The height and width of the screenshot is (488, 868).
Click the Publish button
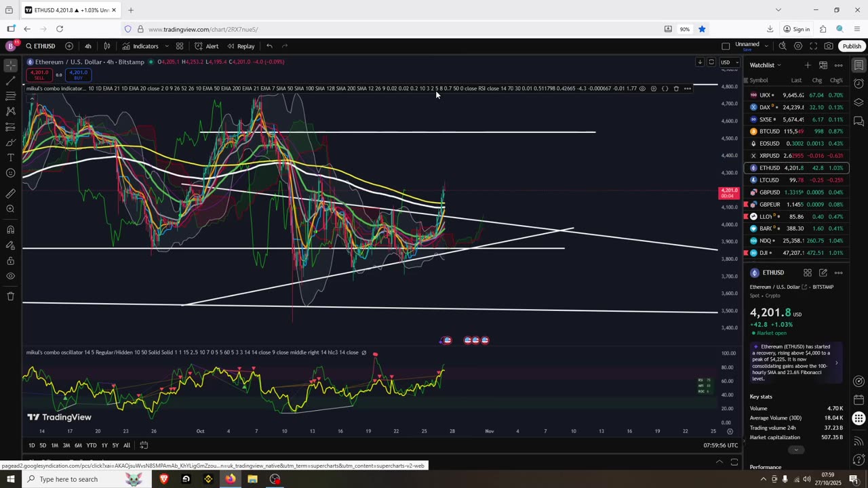(852, 46)
